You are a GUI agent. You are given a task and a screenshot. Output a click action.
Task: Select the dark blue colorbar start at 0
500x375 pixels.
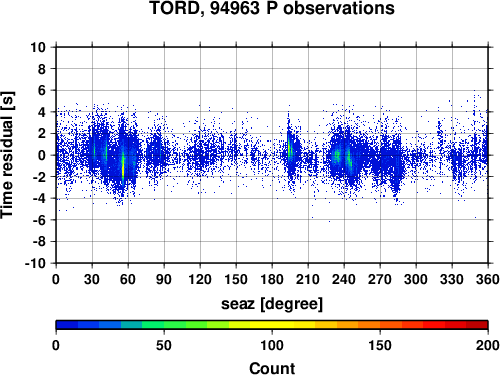(67, 325)
